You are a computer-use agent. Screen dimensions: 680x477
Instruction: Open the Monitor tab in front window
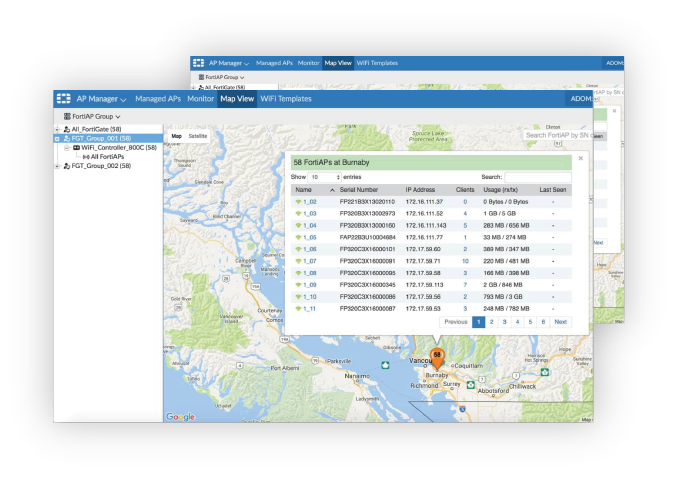[200, 99]
